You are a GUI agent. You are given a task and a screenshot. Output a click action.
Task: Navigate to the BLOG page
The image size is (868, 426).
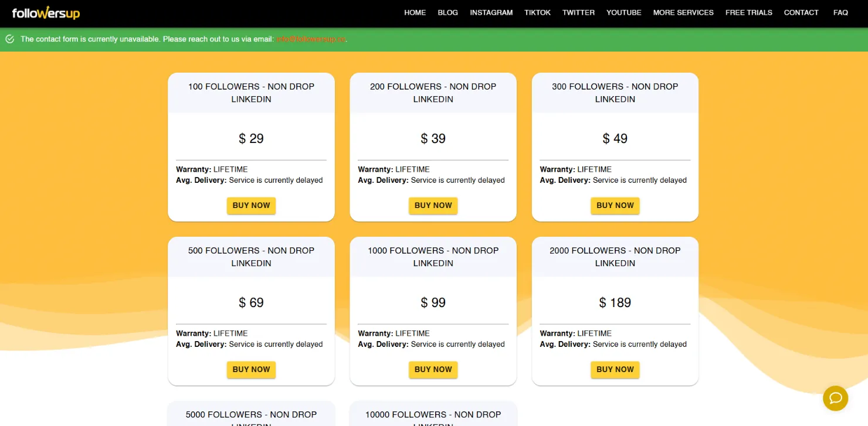[447, 12]
